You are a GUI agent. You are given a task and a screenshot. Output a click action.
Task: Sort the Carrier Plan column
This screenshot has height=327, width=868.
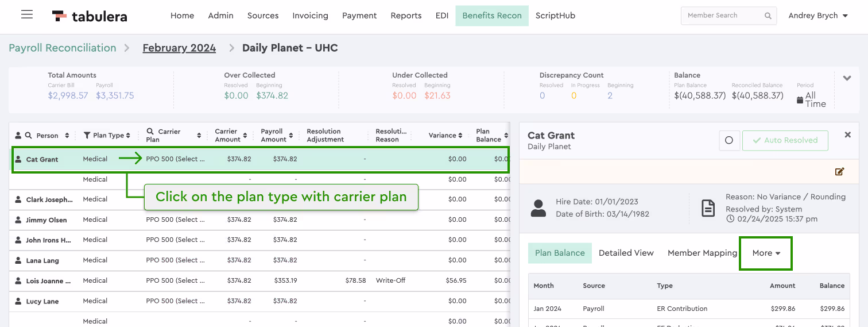[199, 136]
